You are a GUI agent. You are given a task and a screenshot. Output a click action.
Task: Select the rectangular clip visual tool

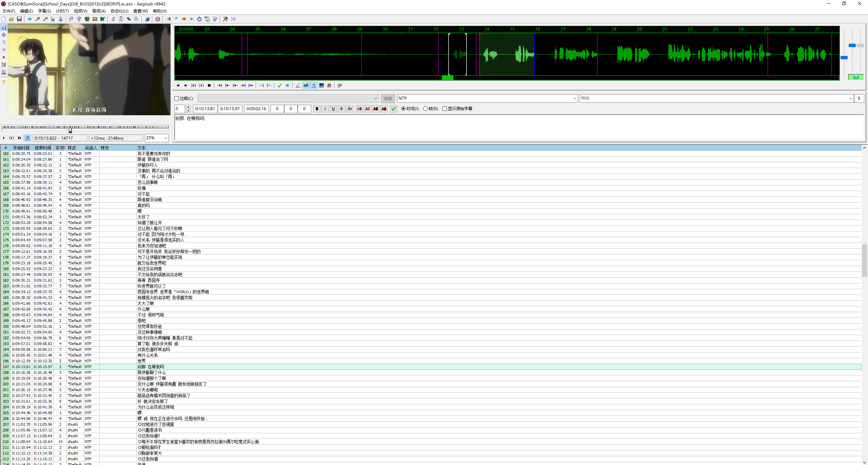pyautogui.click(x=4, y=65)
